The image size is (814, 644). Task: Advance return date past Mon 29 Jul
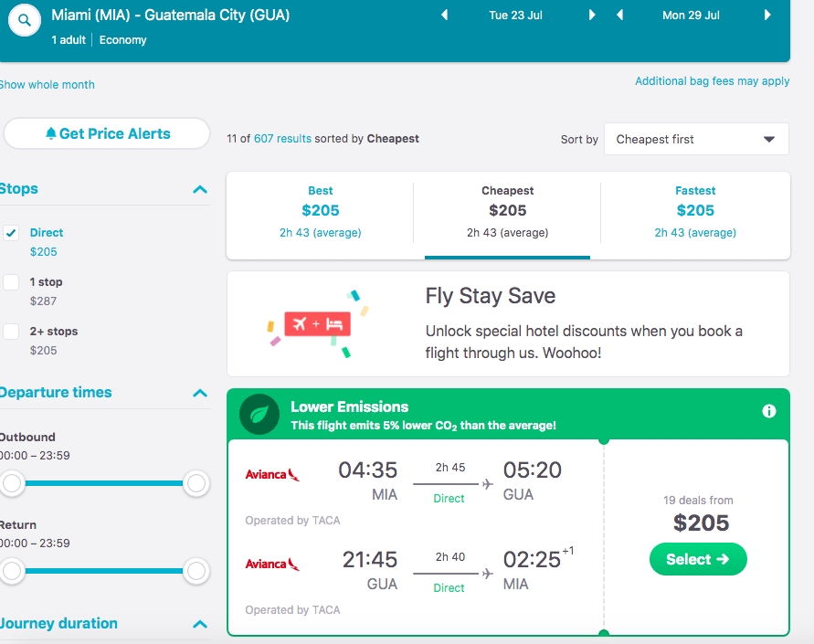coord(767,15)
